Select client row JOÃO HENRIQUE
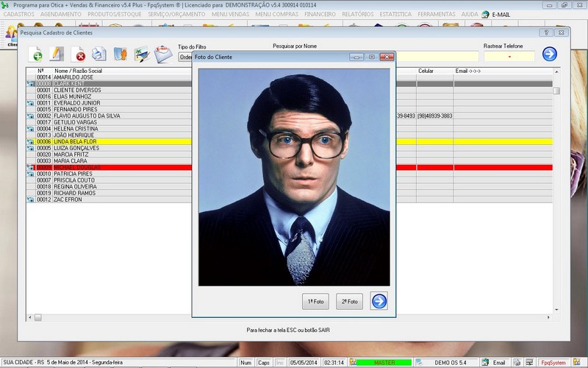 [x=109, y=135]
